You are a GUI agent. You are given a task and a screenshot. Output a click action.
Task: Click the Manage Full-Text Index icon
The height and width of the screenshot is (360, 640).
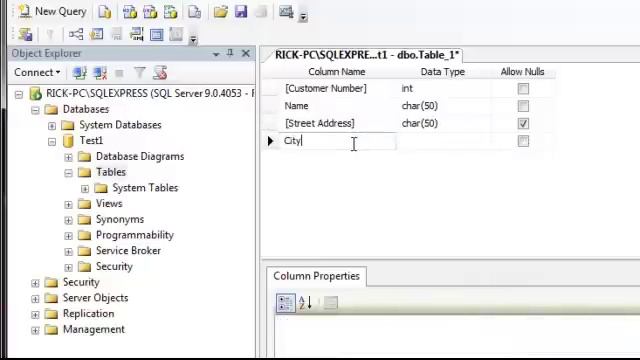[117, 34]
